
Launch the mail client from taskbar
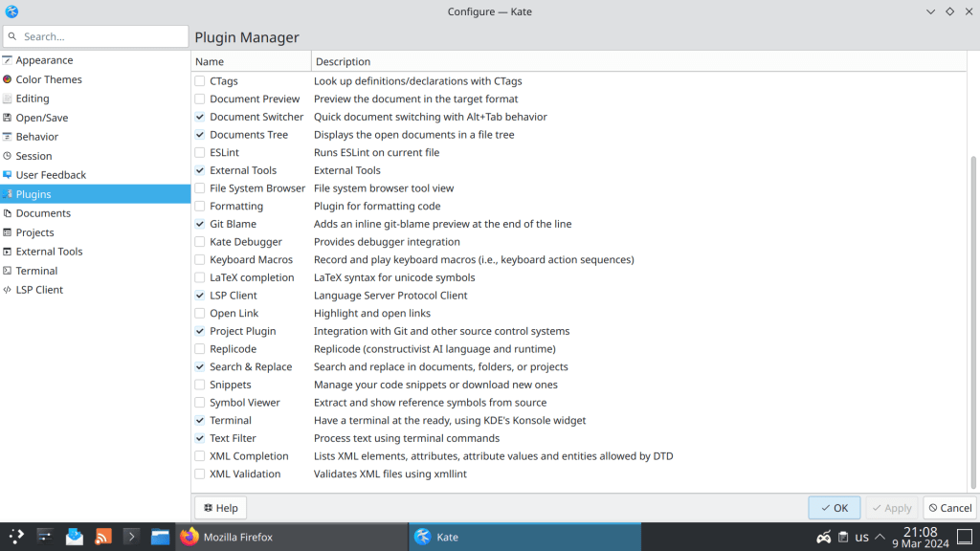pos(74,537)
